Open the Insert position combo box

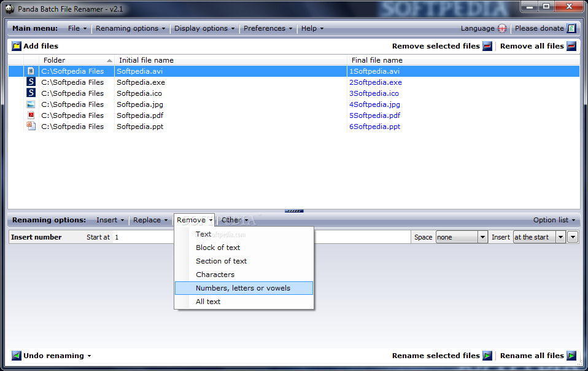point(539,237)
